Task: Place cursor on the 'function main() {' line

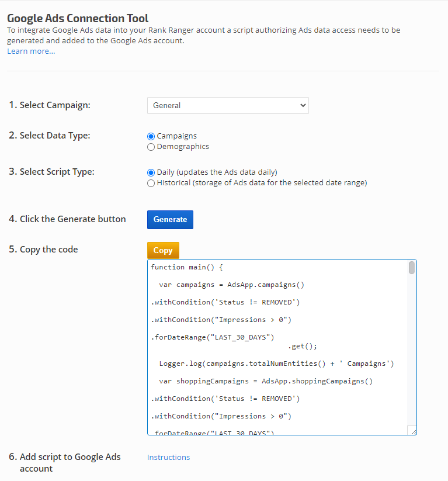Action: (187, 267)
